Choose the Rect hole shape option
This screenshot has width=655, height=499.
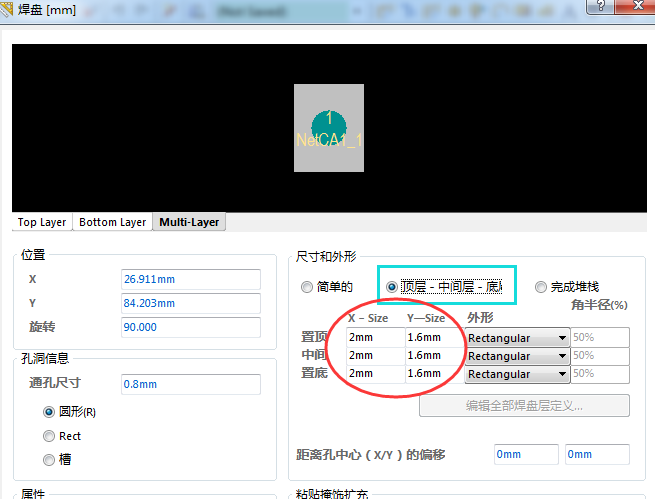pyautogui.click(x=49, y=436)
